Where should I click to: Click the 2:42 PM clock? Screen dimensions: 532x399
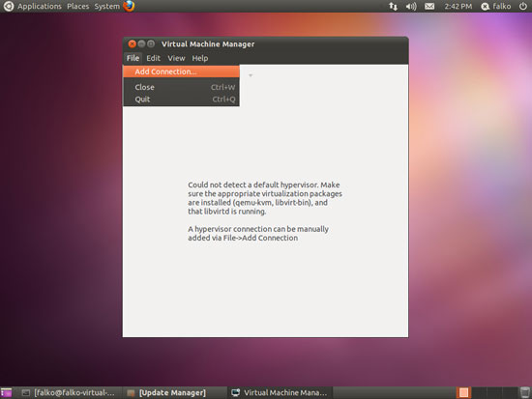[x=458, y=6]
